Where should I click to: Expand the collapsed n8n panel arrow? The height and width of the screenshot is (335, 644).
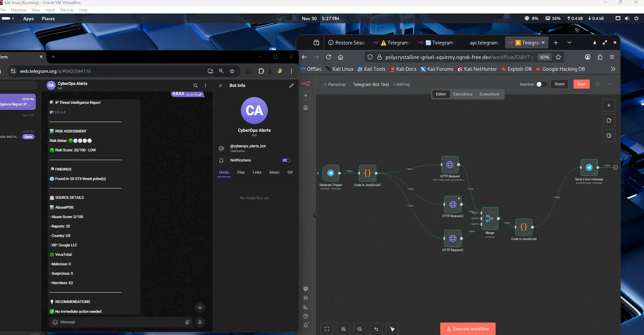[x=315, y=215]
